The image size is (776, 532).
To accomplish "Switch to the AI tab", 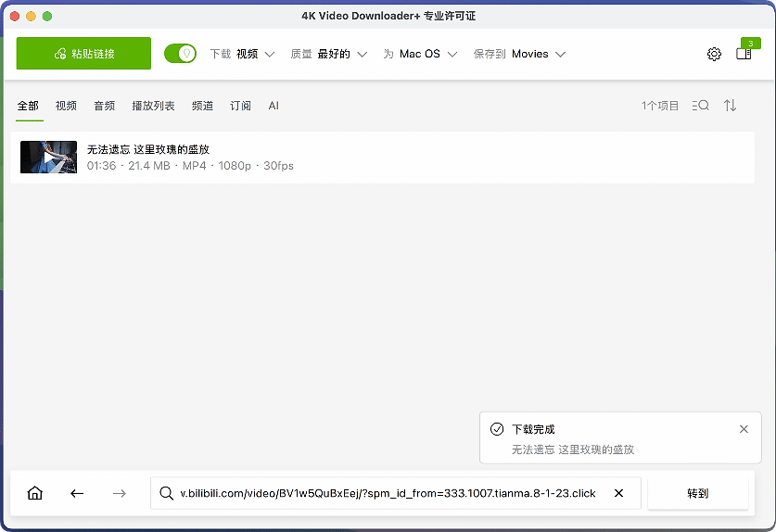I will click(x=274, y=106).
